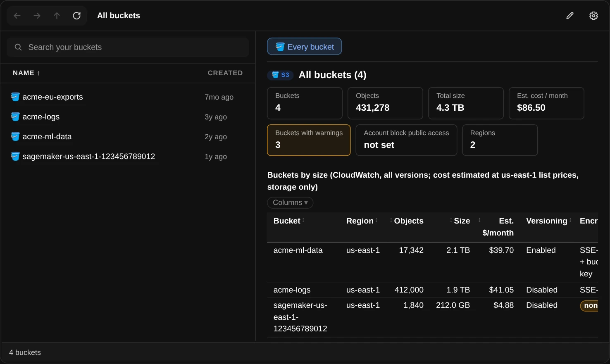
Task: Sort table by Size header
Action: [460, 221]
